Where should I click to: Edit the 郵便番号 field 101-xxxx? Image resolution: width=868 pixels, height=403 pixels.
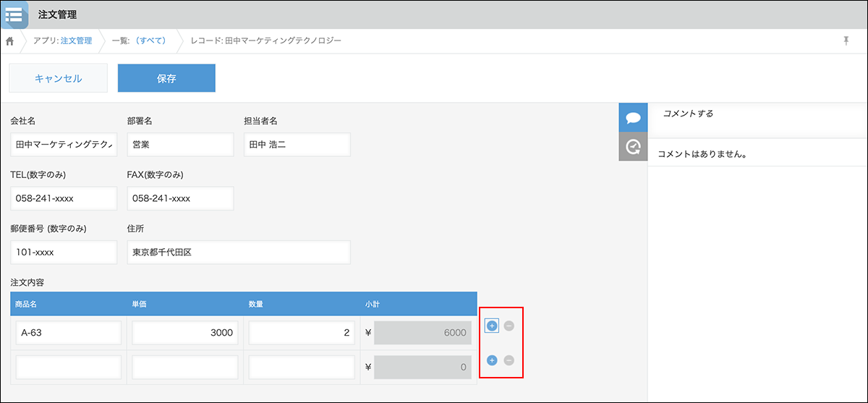point(64,253)
